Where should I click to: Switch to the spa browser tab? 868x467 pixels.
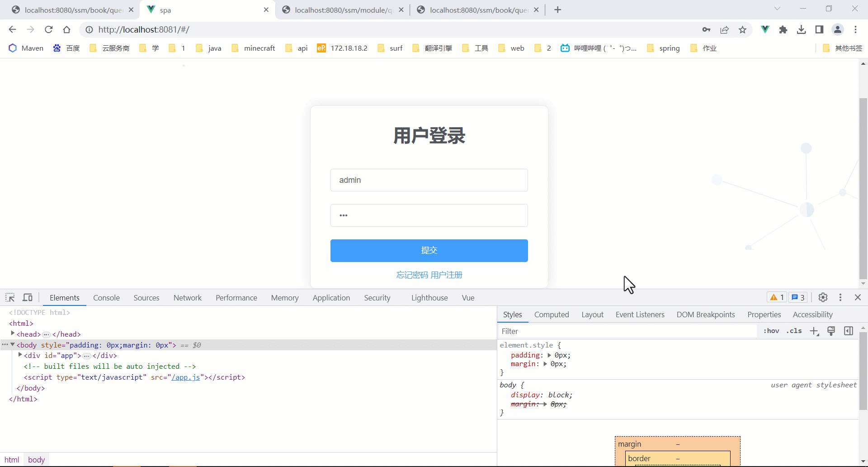pos(208,10)
